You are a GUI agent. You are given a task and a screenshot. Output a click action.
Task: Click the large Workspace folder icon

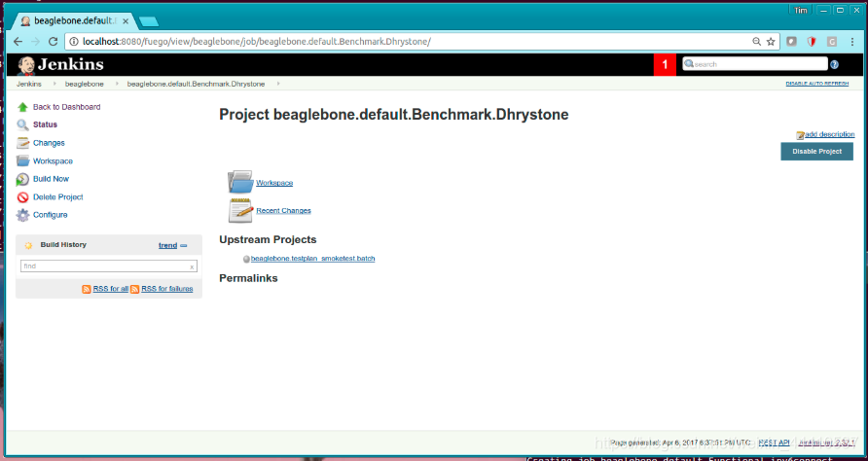point(240,182)
